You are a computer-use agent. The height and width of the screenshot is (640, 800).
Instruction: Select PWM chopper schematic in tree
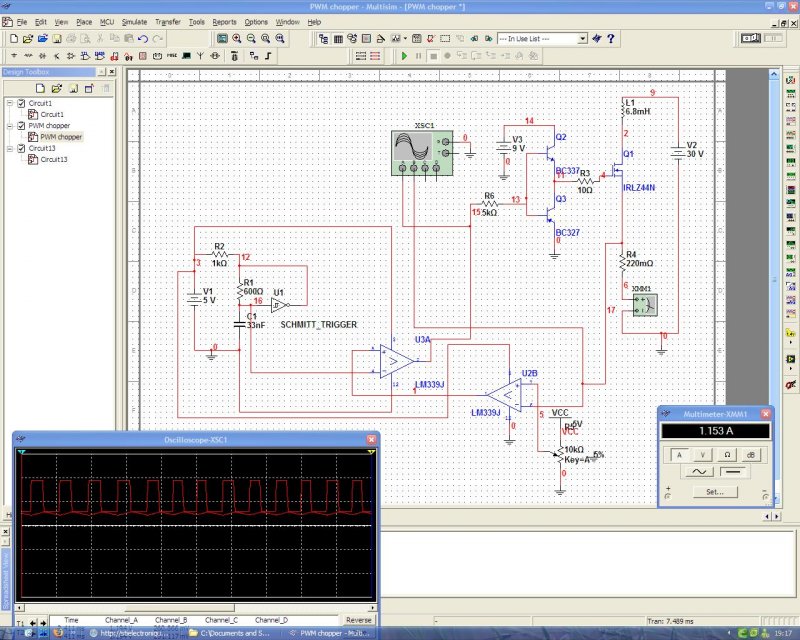click(x=61, y=137)
